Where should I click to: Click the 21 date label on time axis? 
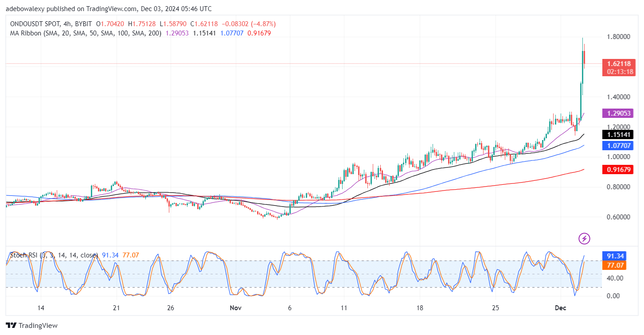[x=117, y=308]
